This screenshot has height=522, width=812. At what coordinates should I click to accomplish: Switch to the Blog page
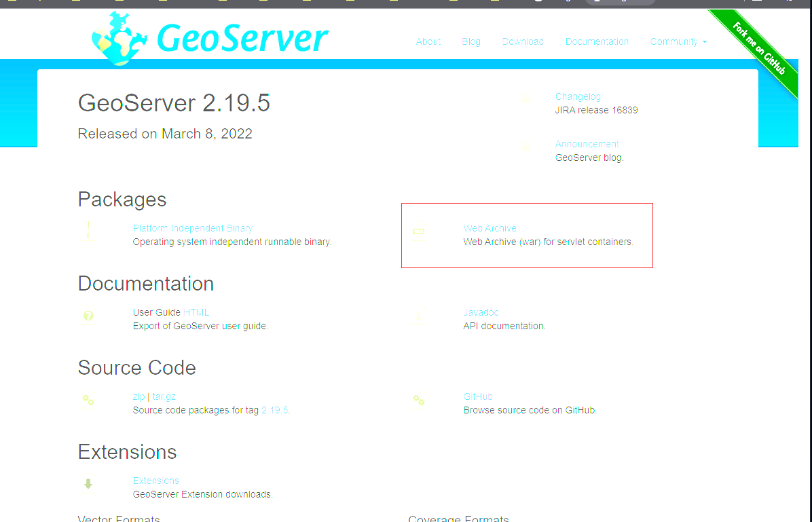(x=471, y=41)
